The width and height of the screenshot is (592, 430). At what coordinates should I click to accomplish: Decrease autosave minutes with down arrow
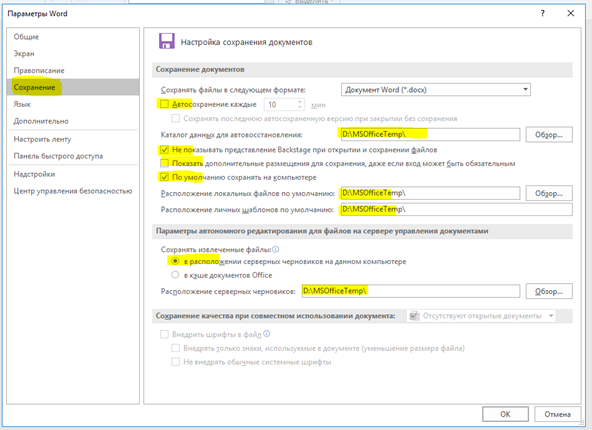pos(299,107)
